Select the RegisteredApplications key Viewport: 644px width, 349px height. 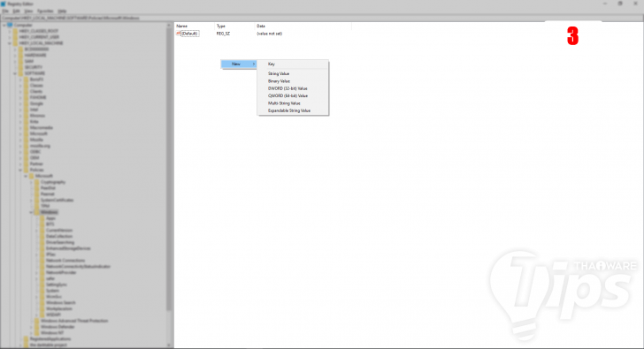[x=50, y=339]
